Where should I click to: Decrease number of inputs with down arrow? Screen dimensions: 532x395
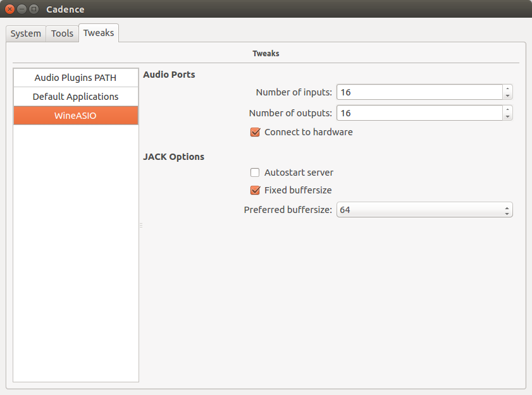click(507, 96)
